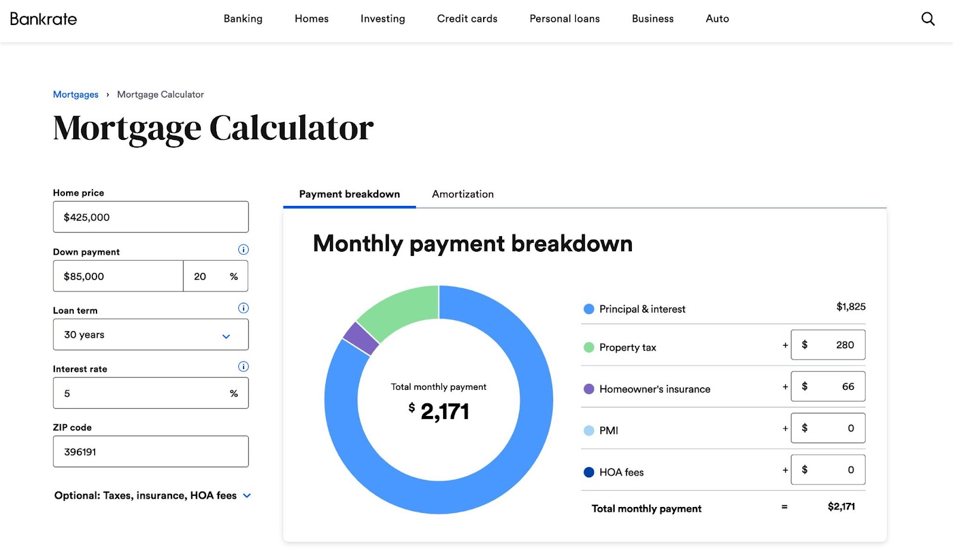
Task: Collapse the 30 years selector chevron
Action: click(226, 336)
